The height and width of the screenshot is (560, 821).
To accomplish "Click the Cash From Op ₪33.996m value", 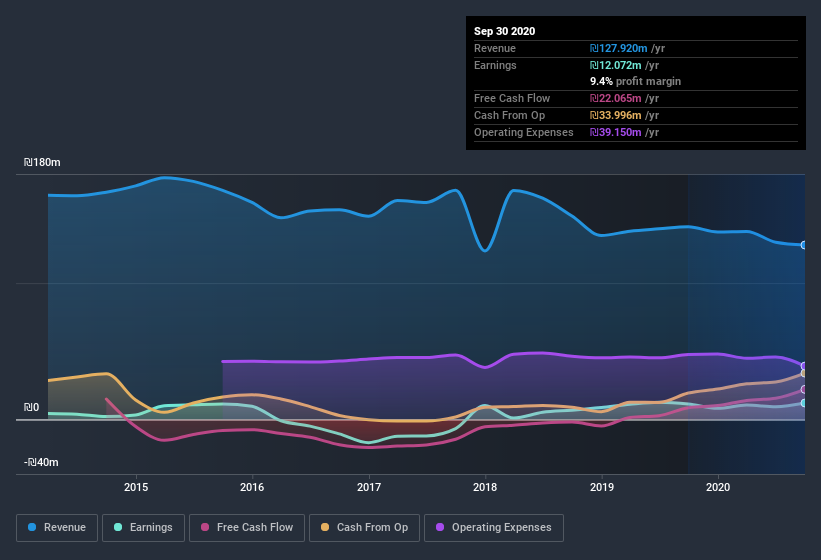I will click(x=615, y=115).
